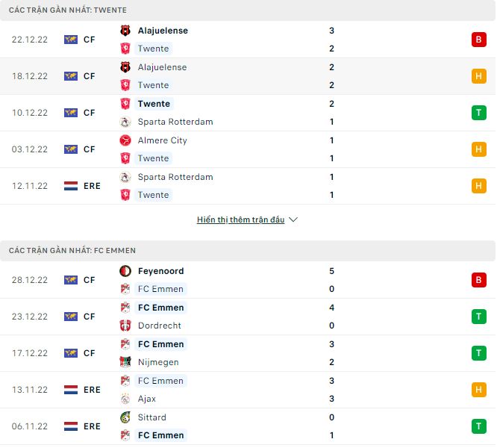
Task: Expand more matches with the chevron arrow
Action: coord(293,220)
